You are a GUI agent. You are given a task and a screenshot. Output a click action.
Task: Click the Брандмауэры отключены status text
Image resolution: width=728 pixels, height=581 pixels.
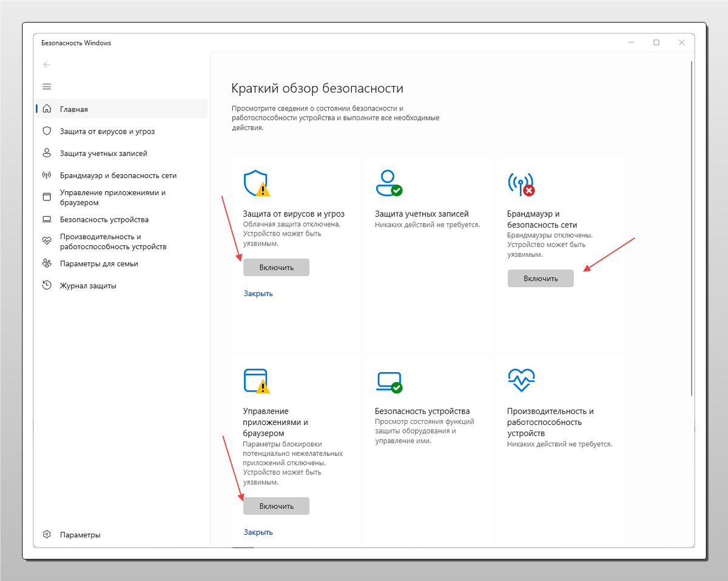pos(550,235)
